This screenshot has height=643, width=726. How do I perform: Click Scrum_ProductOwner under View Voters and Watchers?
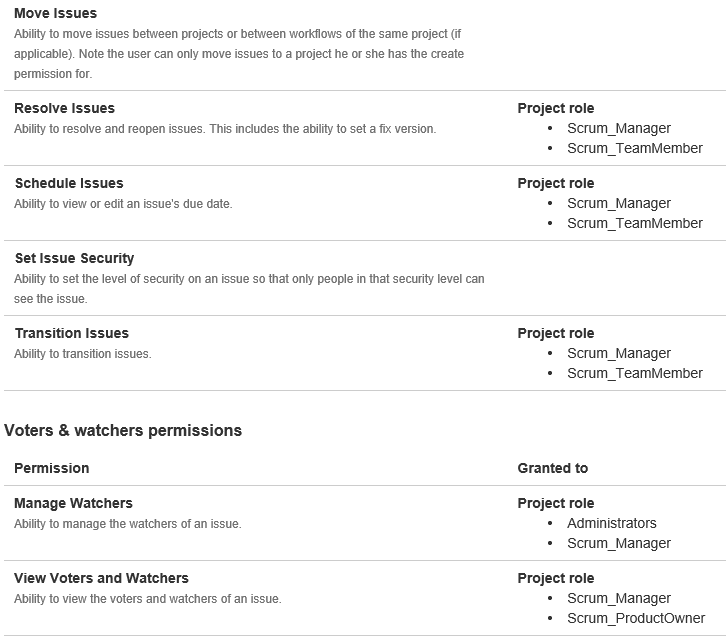[x=636, y=618]
